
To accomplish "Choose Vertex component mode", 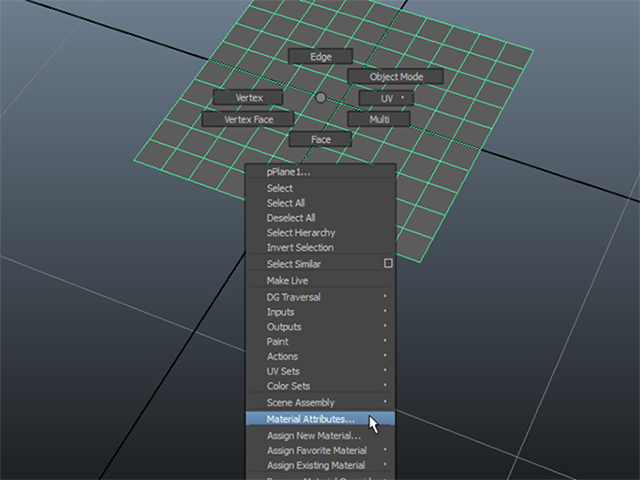I will point(248,98).
